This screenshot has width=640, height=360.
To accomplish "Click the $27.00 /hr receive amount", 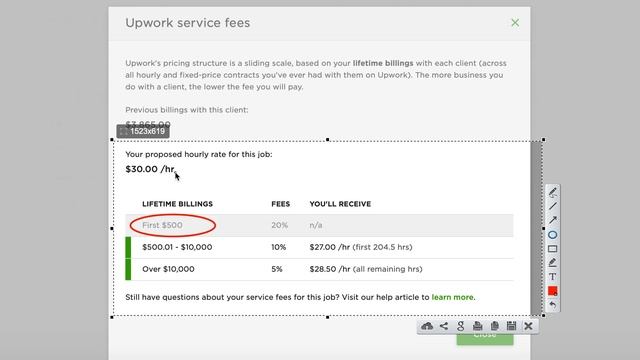I will pyautogui.click(x=329, y=247).
